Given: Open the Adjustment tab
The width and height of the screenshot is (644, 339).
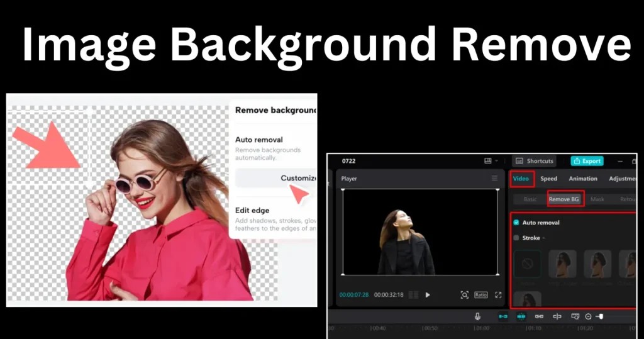Looking at the screenshot, I should coord(623,179).
